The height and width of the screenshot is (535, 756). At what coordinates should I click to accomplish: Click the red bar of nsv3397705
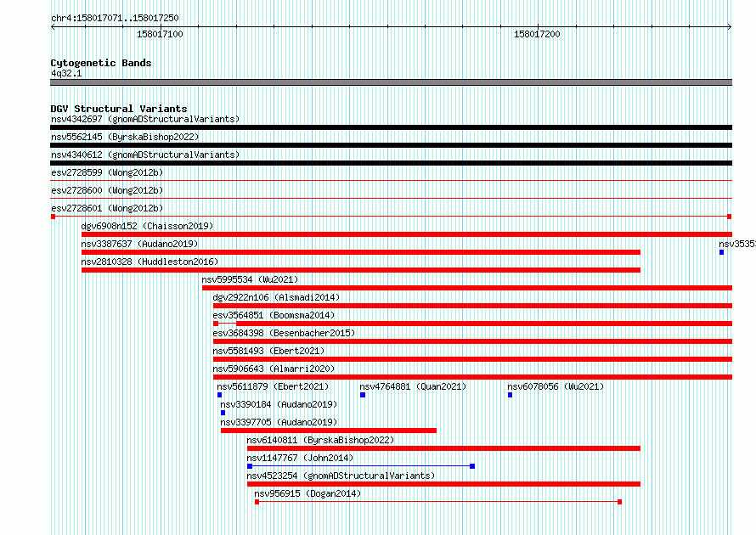pos(329,431)
